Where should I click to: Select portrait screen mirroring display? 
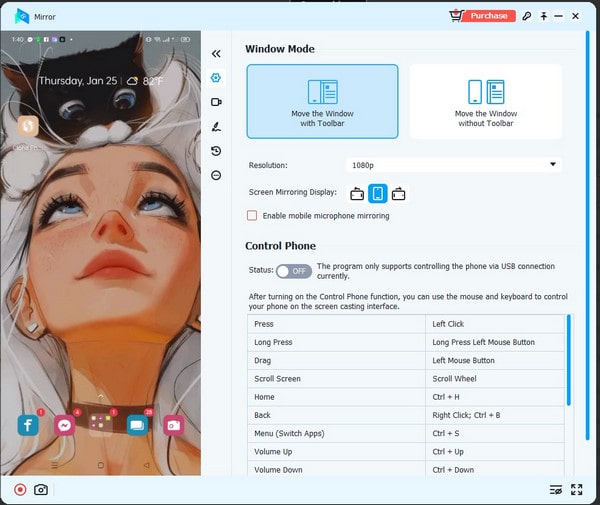tap(378, 193)
